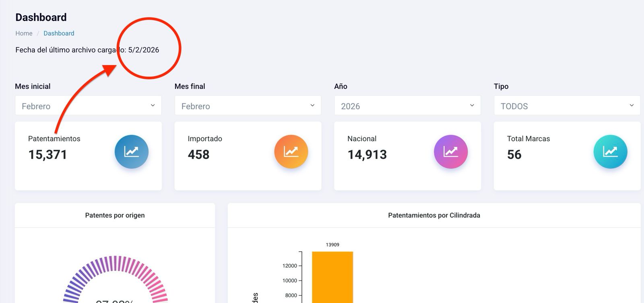Click the purple trend icon on Nacional card

point(451,151)
